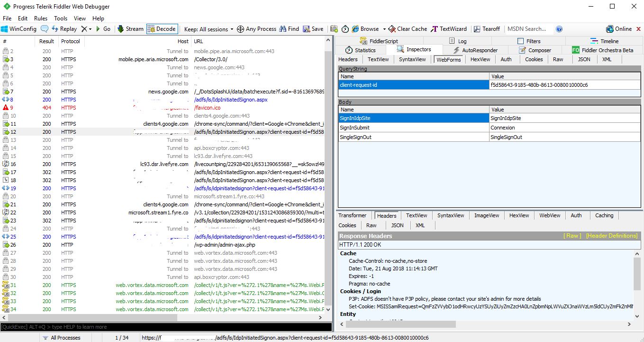Select the response Caching tab
This screenshot has height=342, width=644.
[x=604, y=215]
